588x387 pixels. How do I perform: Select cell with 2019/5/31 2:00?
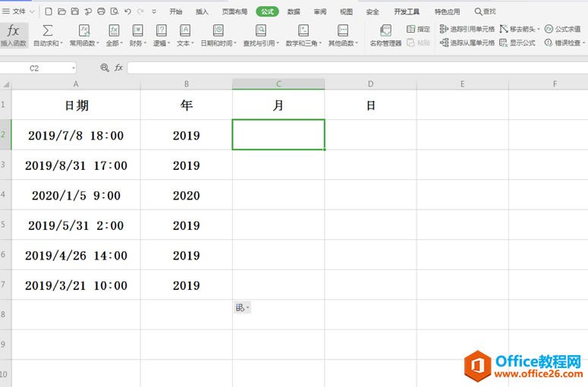pyautogui.click(x=76, y=225)
